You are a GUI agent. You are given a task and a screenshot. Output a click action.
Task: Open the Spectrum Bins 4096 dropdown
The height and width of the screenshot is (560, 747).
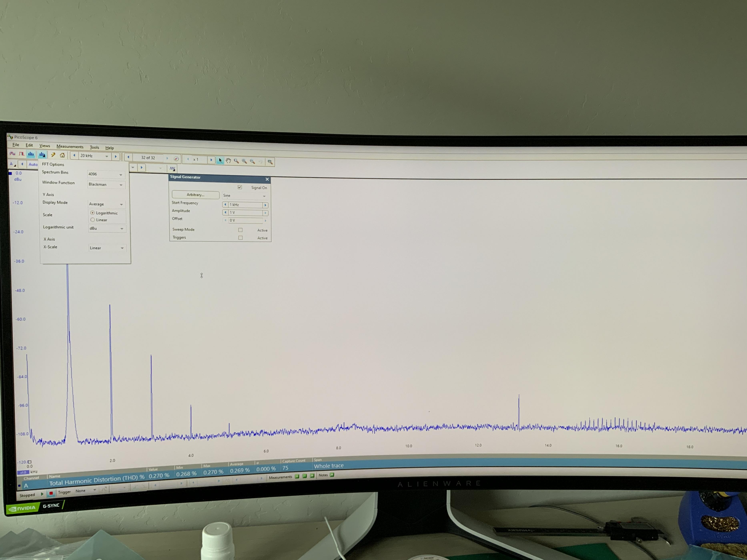tap(106, 174)
